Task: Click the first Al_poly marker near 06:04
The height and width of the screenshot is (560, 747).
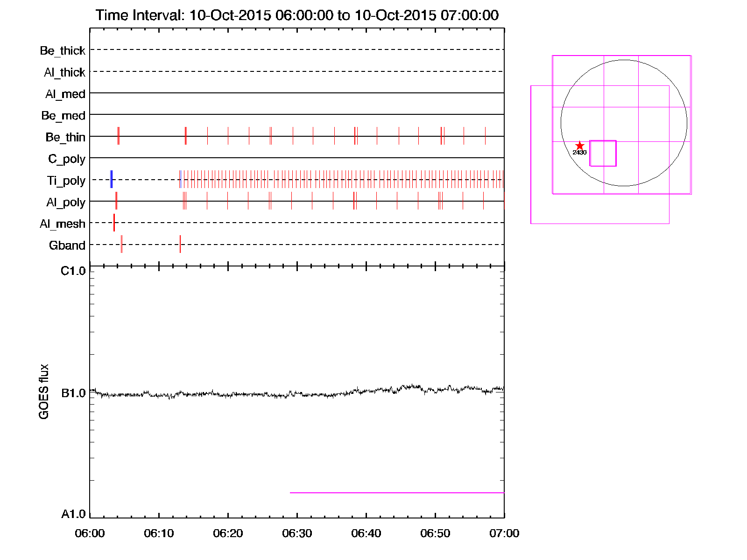Action: [116, 201]
